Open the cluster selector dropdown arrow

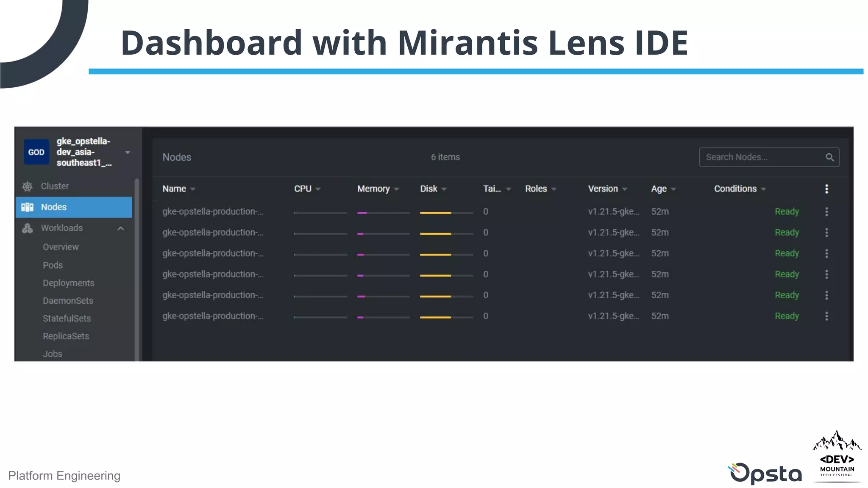tap(128, 152)
